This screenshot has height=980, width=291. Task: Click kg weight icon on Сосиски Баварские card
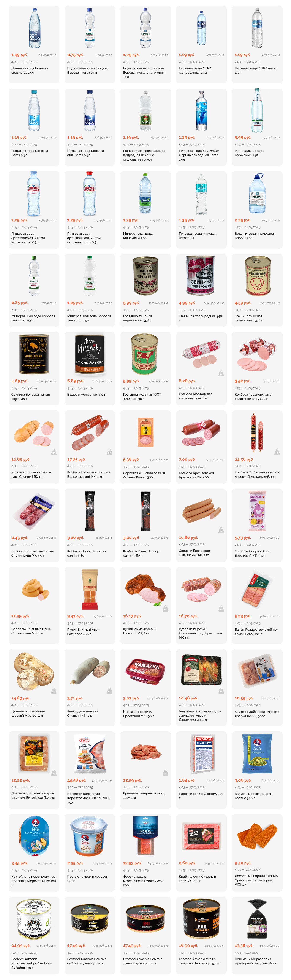pos(221,530)
